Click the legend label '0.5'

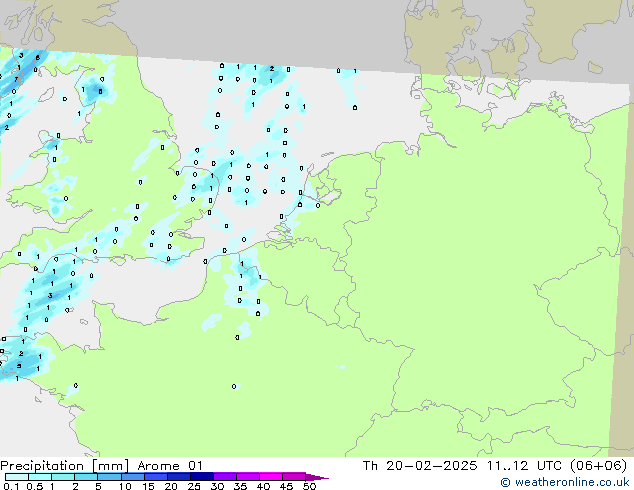click(34, 486)
